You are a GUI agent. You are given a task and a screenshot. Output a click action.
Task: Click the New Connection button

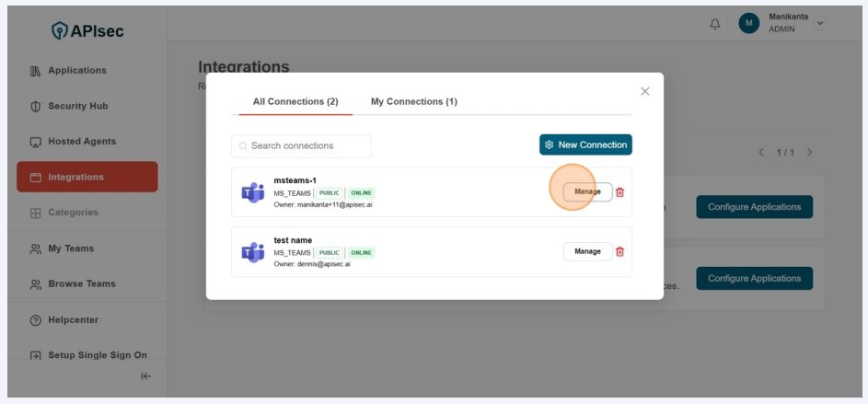point(585,144)
